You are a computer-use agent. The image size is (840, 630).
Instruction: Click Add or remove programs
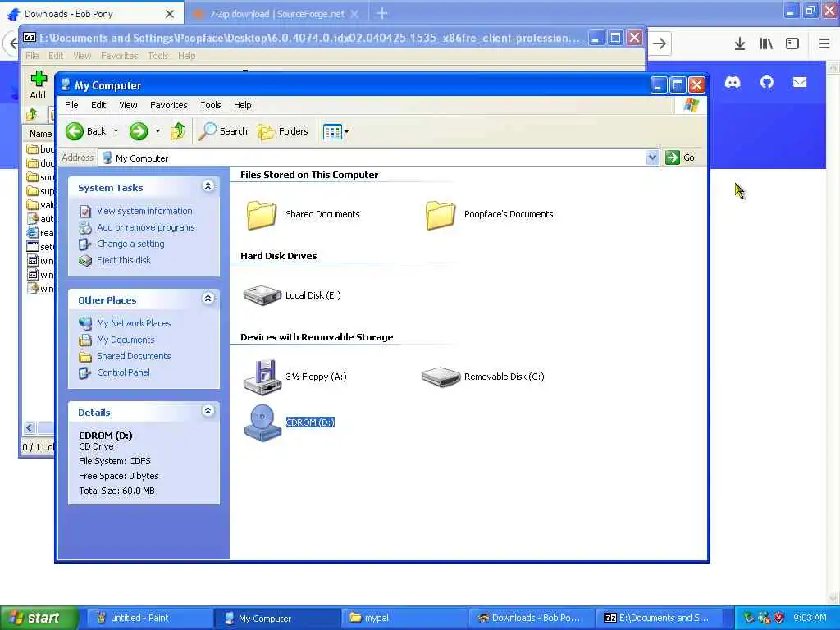point(146,227)
